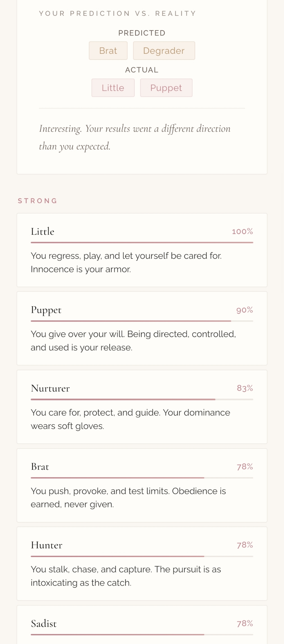Click the Little 100% progress bar
The height and width of the screenshot is (644, 284).
(142, 242)
